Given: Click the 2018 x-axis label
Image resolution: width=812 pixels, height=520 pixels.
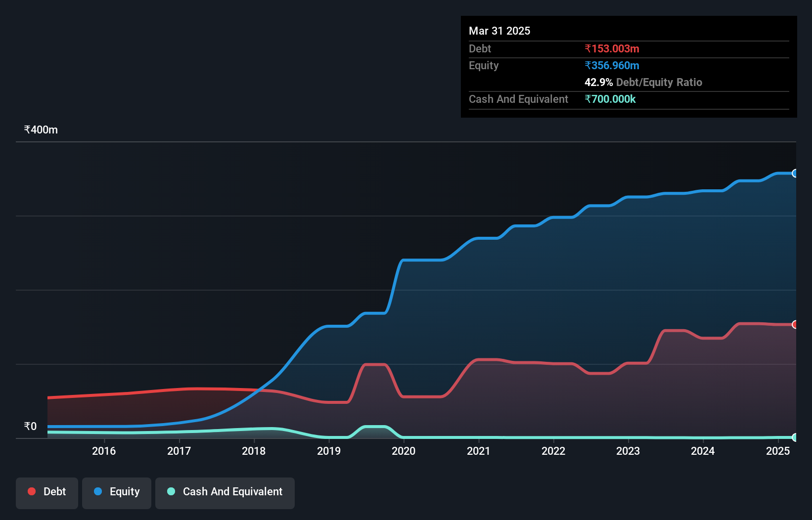Looking at the screenshot, I should point(254,451).
